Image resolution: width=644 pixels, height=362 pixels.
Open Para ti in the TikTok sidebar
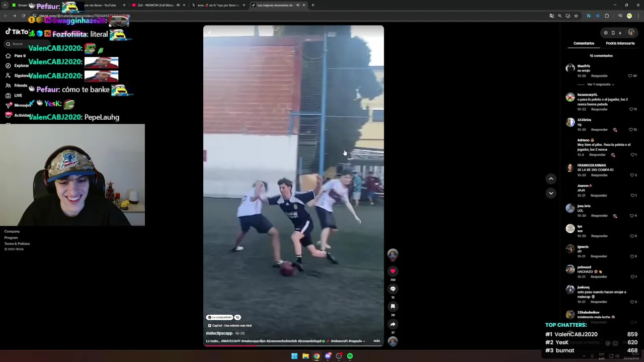(16, 56)
